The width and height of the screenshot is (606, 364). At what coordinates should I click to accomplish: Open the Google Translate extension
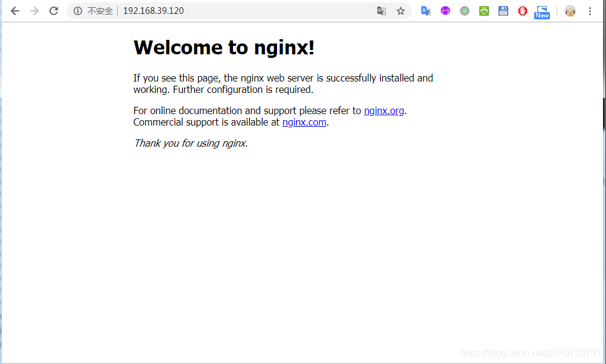point(426,11)
